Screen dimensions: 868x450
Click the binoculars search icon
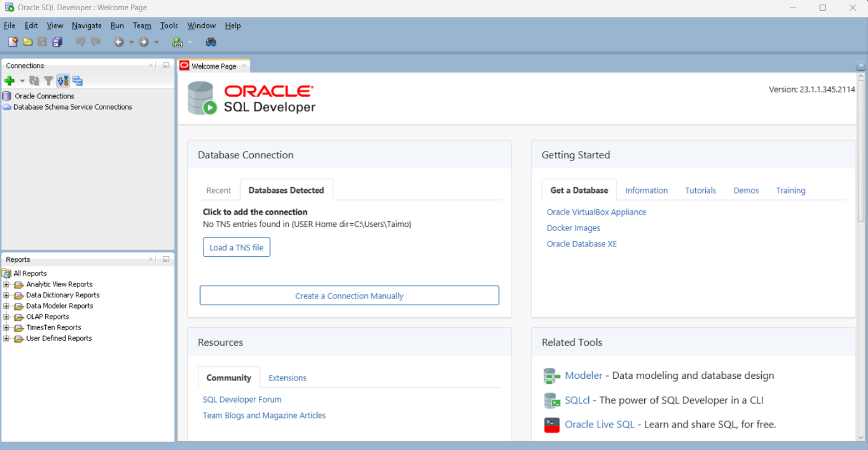coord(210,41)
